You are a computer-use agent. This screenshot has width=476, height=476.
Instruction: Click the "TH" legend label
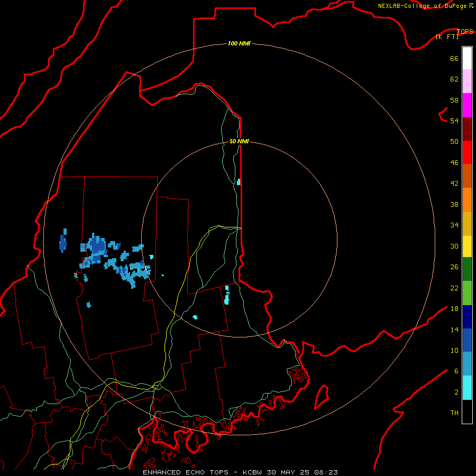[454, 413]
